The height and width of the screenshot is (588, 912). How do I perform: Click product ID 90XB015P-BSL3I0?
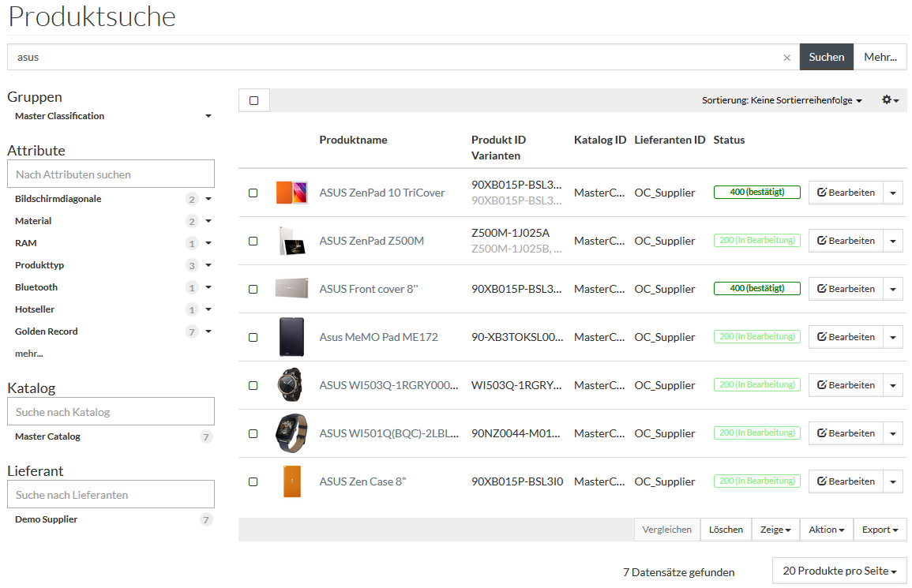tap(517, 481)
